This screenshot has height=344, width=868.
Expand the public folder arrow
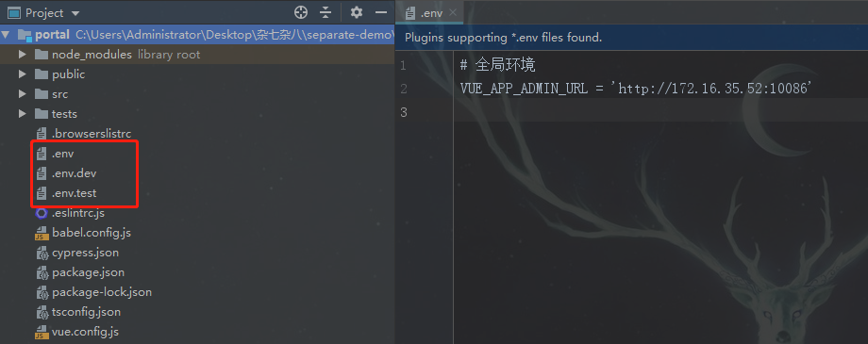[23, 74]
